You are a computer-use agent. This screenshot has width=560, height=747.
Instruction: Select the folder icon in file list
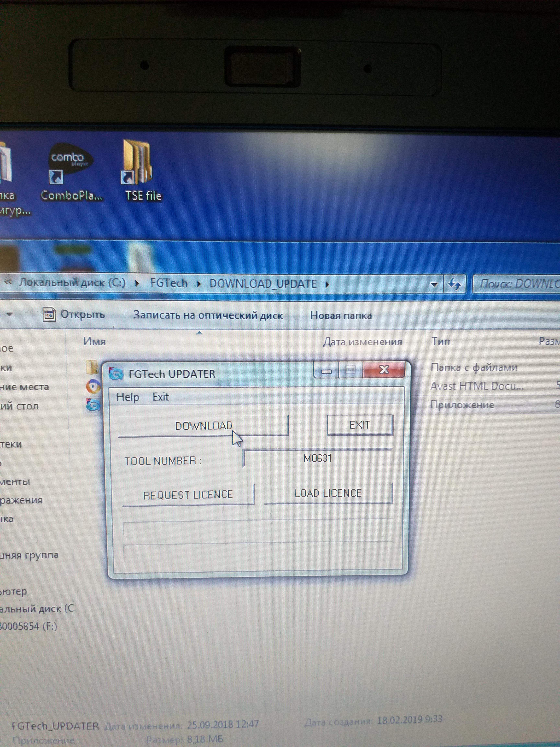point(92,367)
